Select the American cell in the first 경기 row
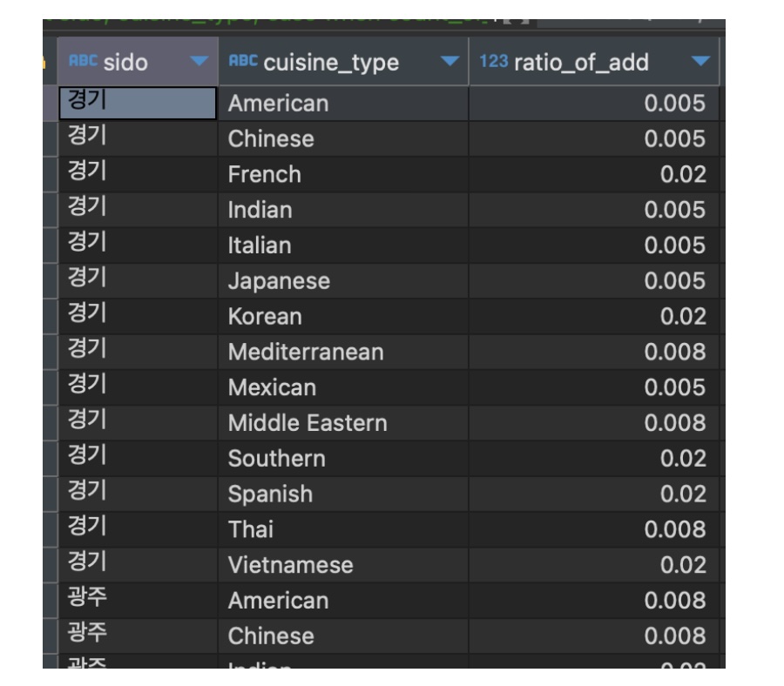This screenshot has height=686, width=784. tap(343, 104)
